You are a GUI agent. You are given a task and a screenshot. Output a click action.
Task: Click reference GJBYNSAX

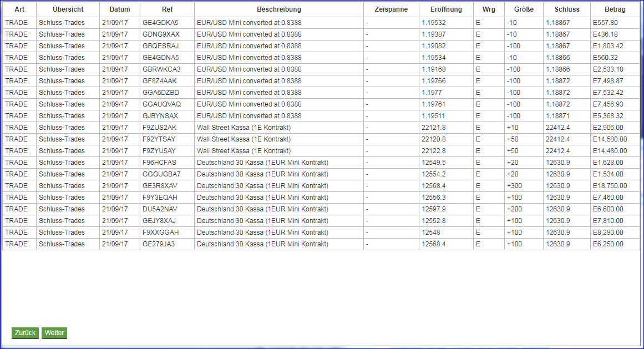click(x=160, y=116)
